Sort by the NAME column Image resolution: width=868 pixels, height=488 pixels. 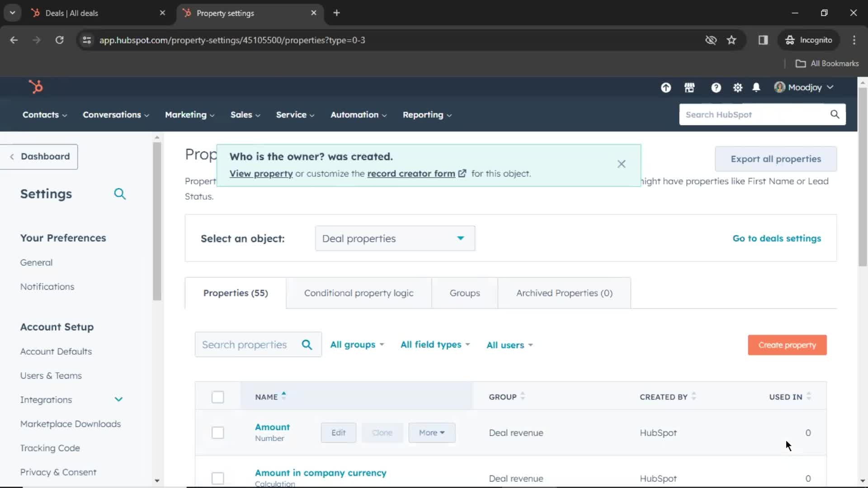point(270,396)
